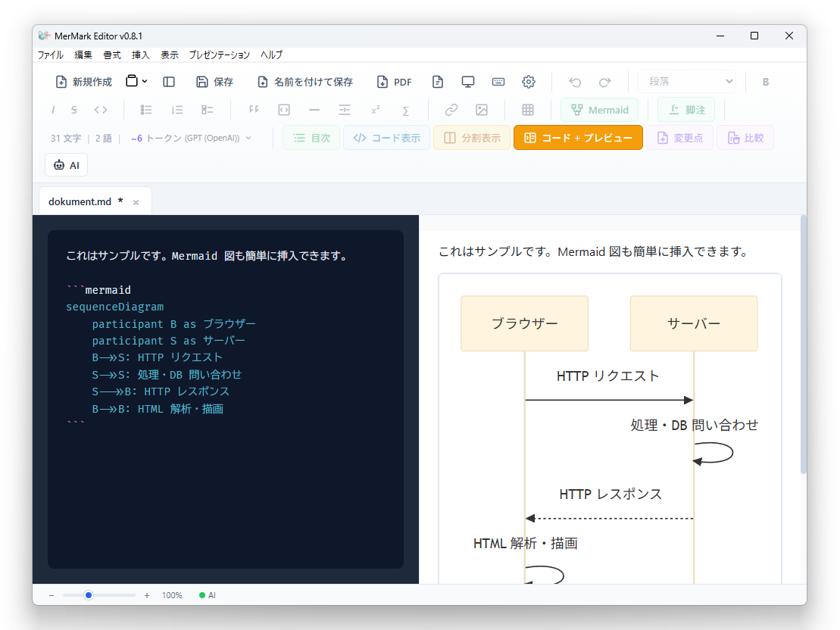The width and height of the screenshot is (840, 630).
Task: Open the 編集 menu
Action: pyautogui.click(x=83, y=55)
